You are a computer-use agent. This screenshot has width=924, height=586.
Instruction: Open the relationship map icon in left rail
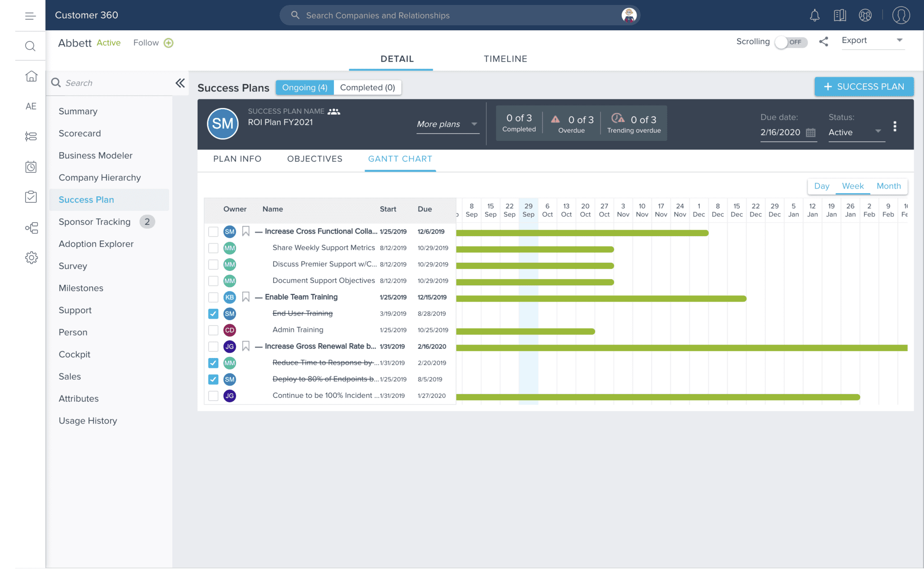[x=31, y=228]
